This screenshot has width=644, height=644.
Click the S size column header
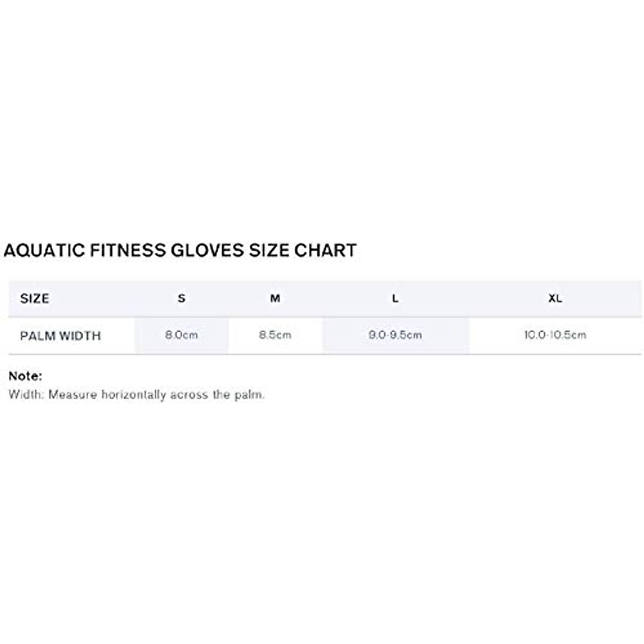click(x=181, y=298)
